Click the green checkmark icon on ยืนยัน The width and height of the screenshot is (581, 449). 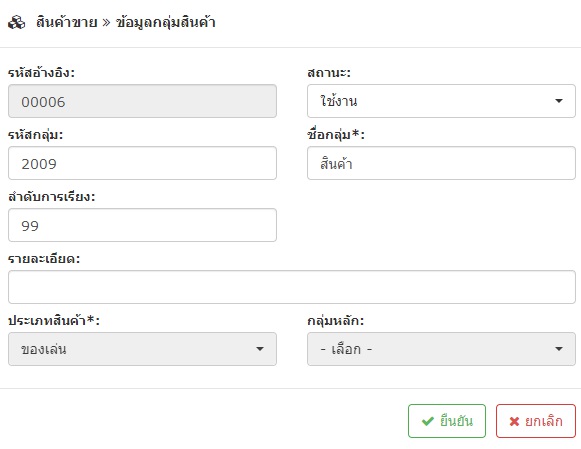pos(428,421)
